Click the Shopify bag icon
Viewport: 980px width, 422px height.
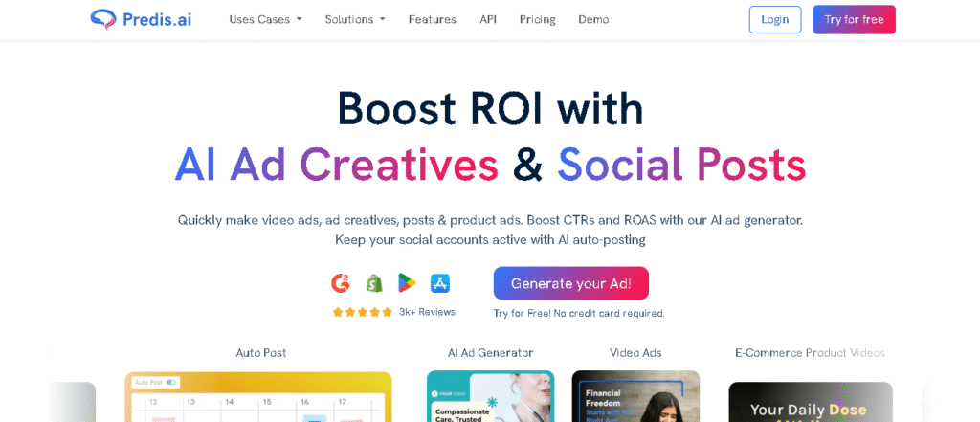(x=374, y=283)
